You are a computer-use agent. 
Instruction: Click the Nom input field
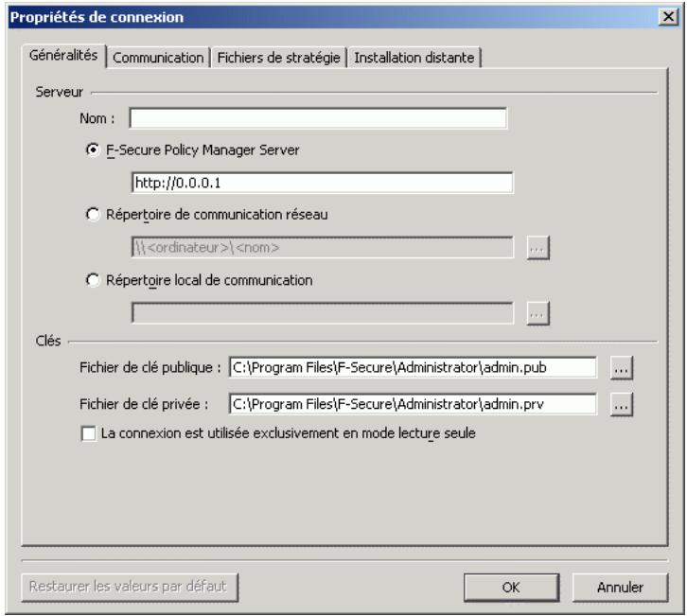point(318,118)
